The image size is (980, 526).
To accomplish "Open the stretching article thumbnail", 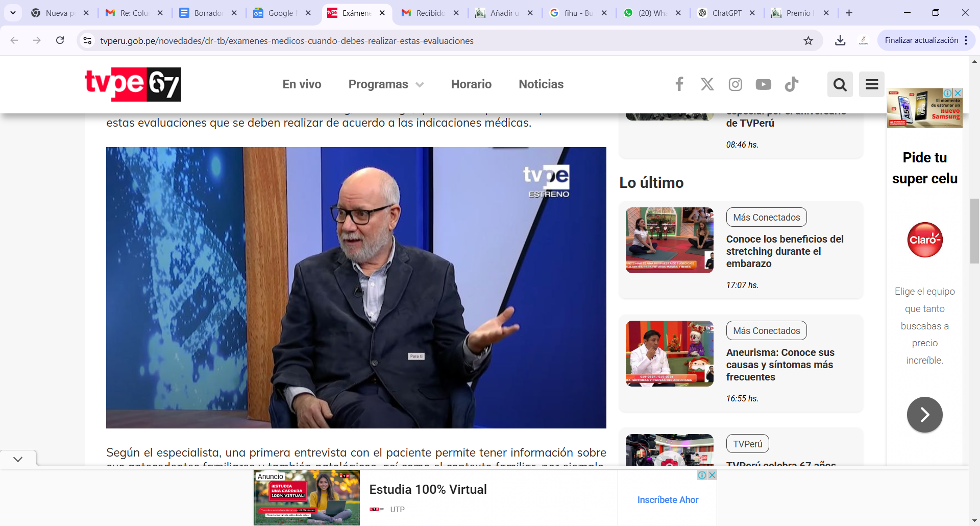I will 670,240.
